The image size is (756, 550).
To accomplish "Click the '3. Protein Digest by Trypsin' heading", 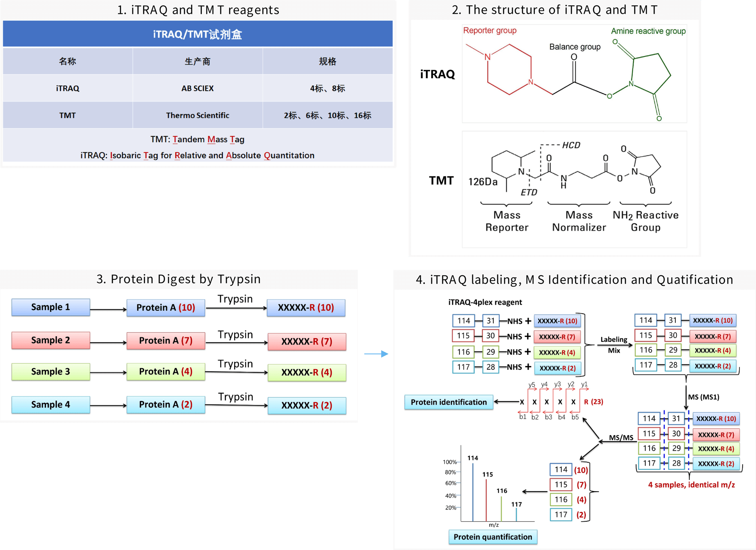I will pos(179,279).
